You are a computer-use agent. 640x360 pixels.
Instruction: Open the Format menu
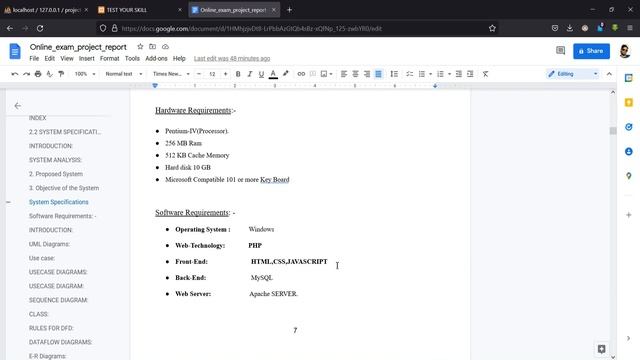pos(109,58)
